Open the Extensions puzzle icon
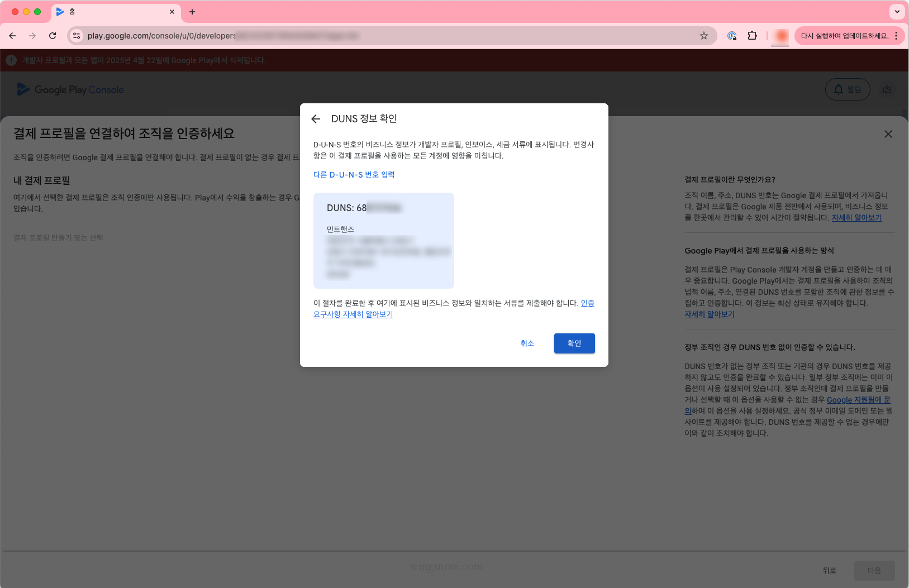 point(752,36)
